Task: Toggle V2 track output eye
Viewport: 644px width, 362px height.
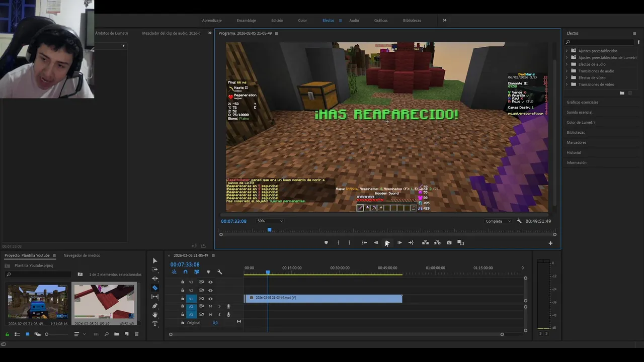Action: coord(210,290)
